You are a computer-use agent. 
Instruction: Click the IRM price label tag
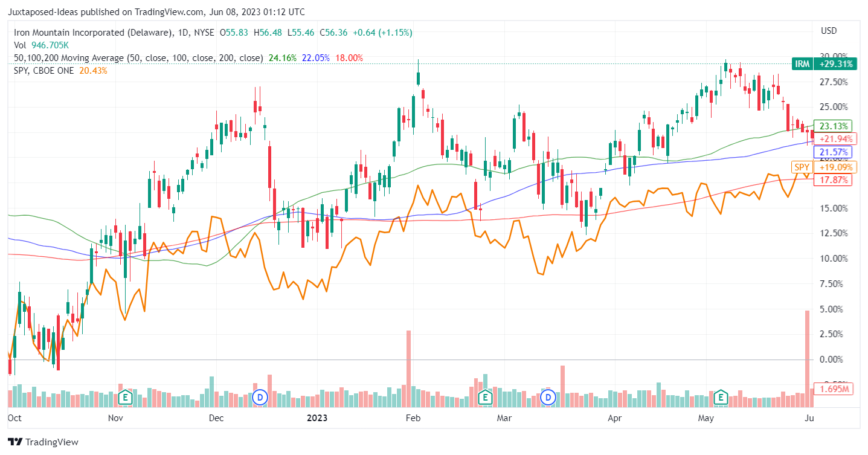[x=802, y=63]
